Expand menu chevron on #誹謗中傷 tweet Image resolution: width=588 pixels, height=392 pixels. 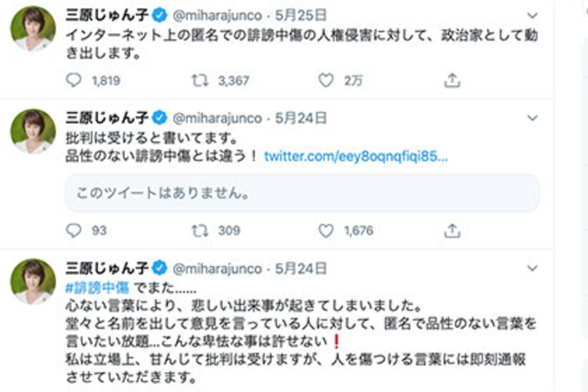(532, 269)
